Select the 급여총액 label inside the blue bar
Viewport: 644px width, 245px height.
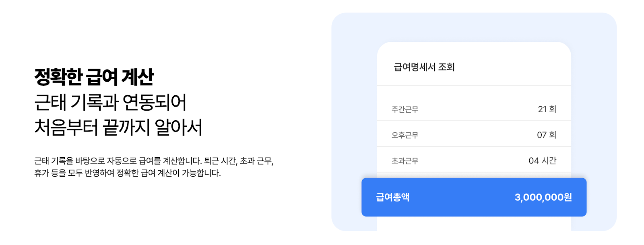(388, 197)
